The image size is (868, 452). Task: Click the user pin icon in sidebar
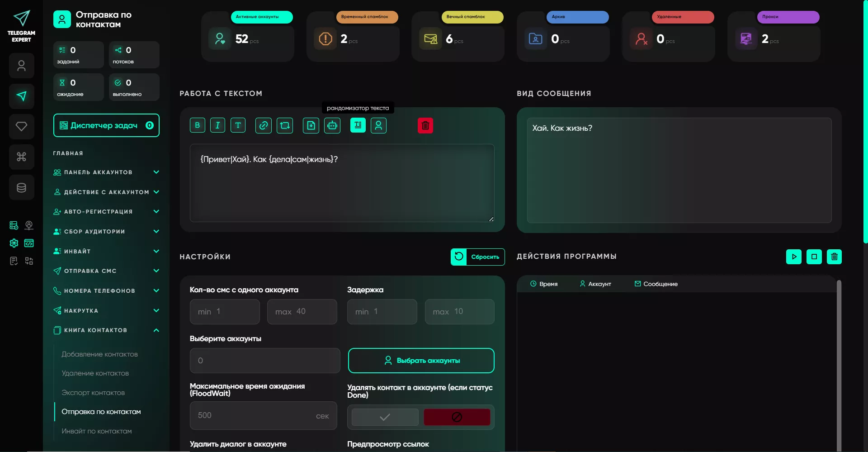pos(29,225)
